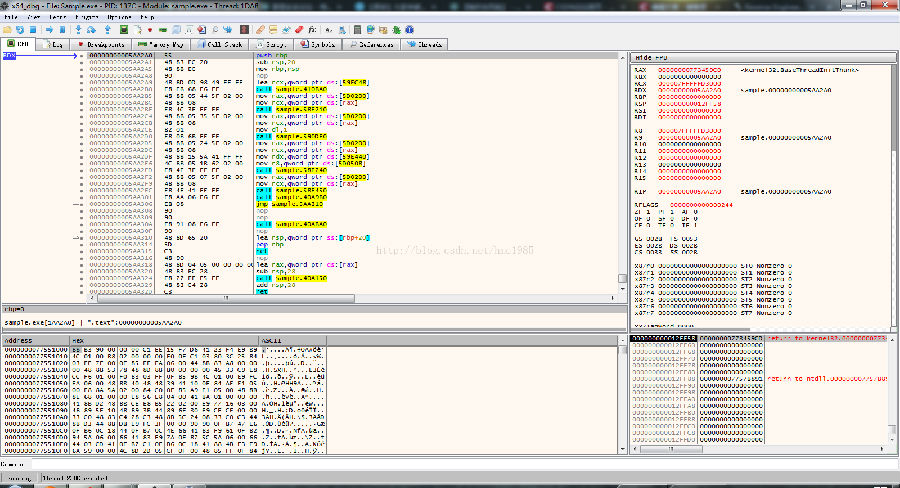Click the Patches bandage toolbar icon
Image resolution: width=900 pixels, height=488 pixels.
point(260,29)
